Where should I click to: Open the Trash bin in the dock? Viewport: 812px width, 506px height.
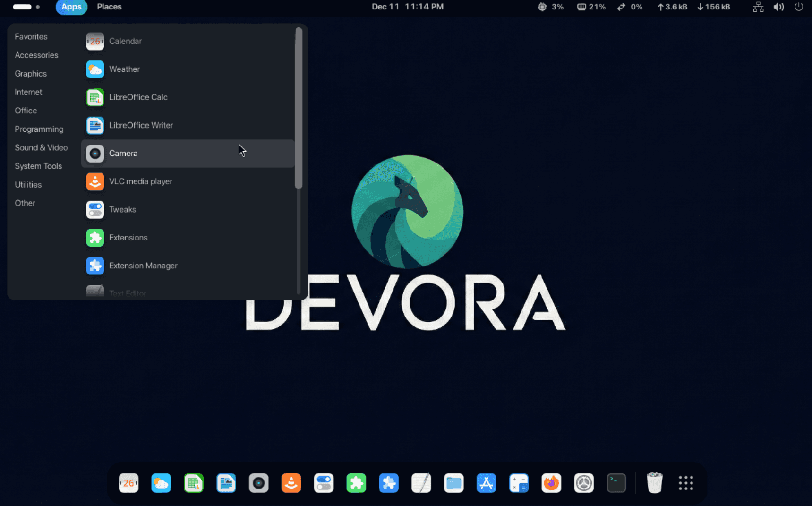(x=654, y=483)
